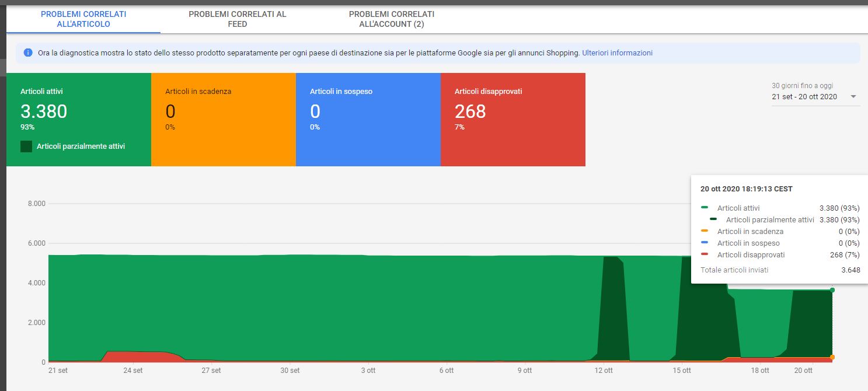Click the 20 ott axis label
The height and width of the screenshot is (391, 868).
pos(804,371)
